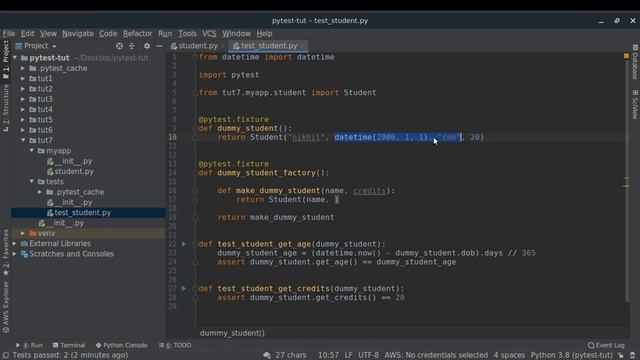Click the UTF-8 encoding status entry

pyautogui.click(x=369, y=356)
